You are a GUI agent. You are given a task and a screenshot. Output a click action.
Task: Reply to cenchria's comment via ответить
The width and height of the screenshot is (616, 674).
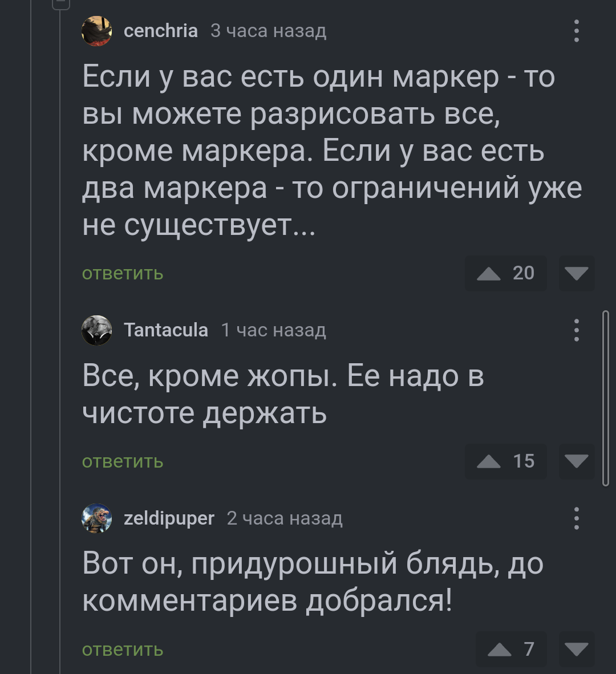pyautogui.click(x=123, y=274)
